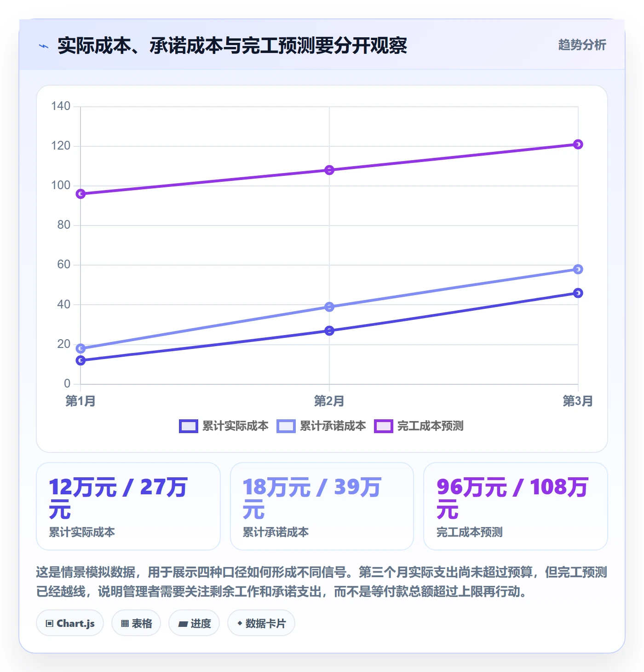
Task: Click the 100 y-axis tick label
Action: tap(61, 185)
